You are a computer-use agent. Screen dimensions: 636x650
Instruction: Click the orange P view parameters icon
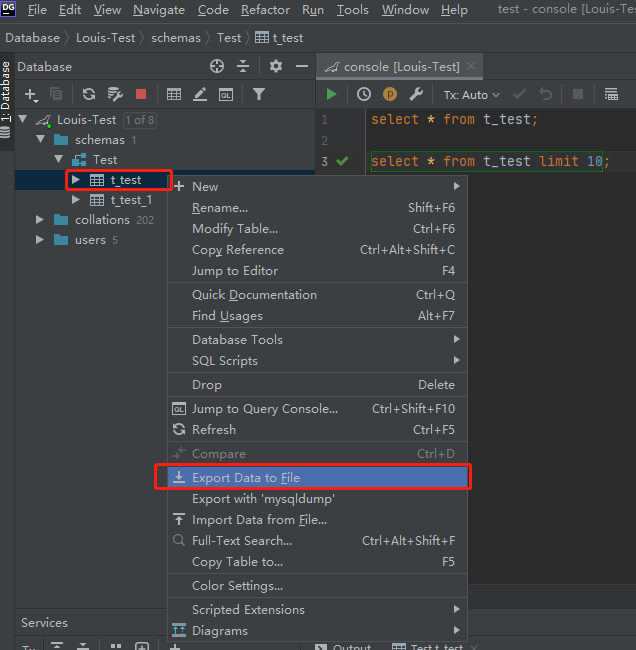click(390, 95)
